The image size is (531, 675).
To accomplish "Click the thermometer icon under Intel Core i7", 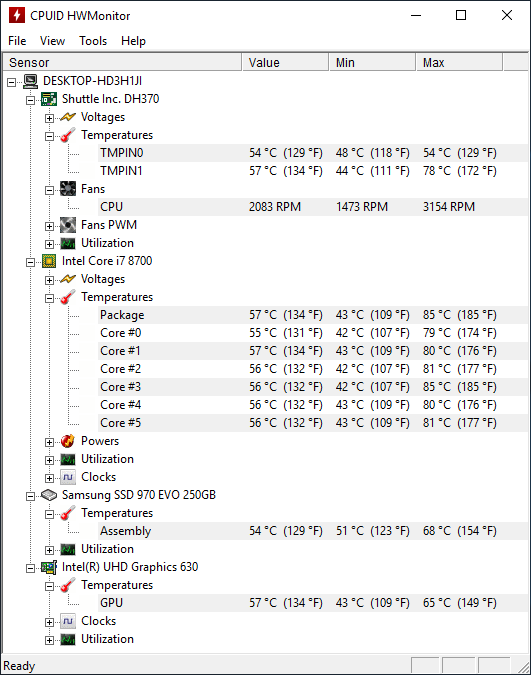I will pyautogui.click(x=68, y=297).
